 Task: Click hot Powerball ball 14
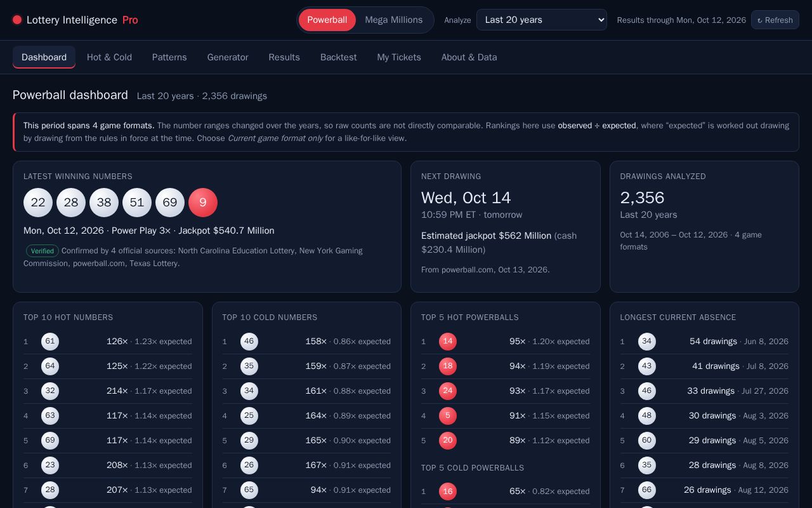pyautogui.click(x=448, y=342)
